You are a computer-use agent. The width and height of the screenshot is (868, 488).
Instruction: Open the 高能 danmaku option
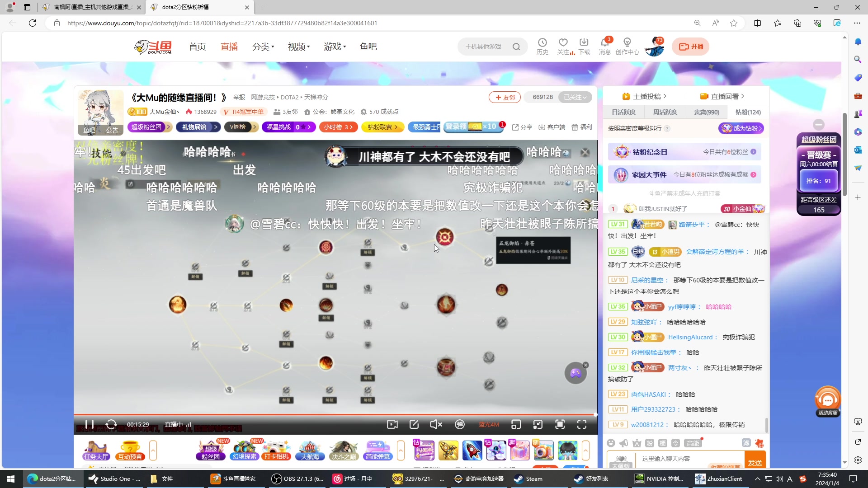pyautogui.click(x=693, y=443)
